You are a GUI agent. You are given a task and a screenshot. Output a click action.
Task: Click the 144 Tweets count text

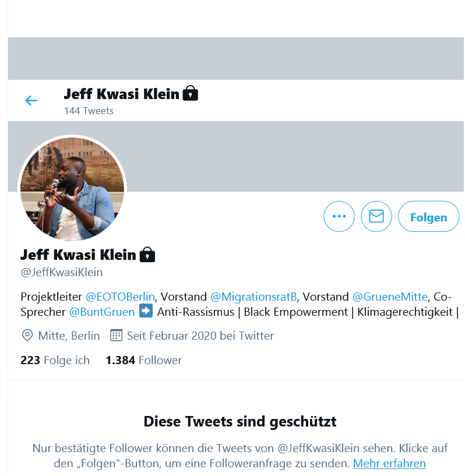pos(89,111)
